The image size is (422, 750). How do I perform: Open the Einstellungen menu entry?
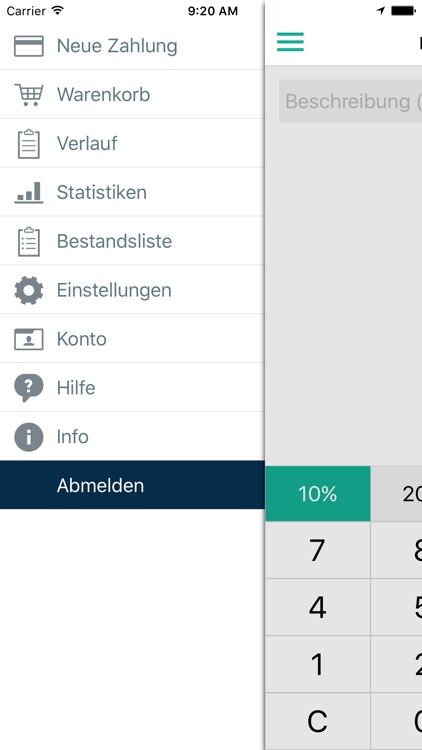[x=132, y=290]
